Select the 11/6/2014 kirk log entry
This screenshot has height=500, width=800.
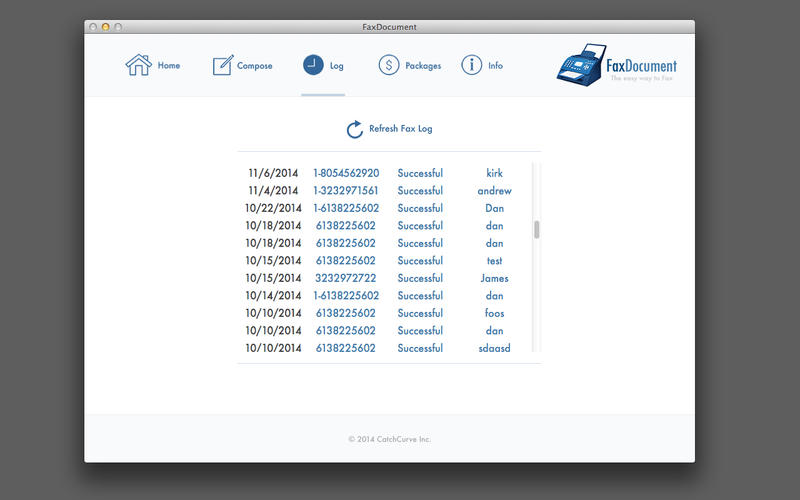click(273, 173)
